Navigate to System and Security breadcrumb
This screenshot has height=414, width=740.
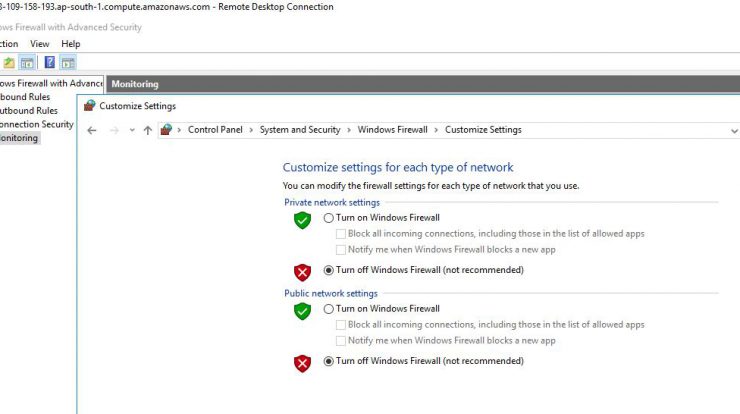(300, 130)
